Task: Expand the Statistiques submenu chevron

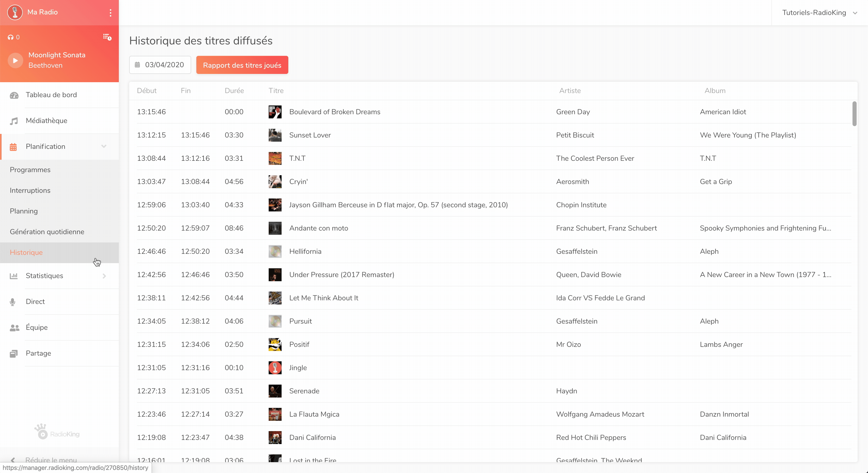Action: (104, 276)
